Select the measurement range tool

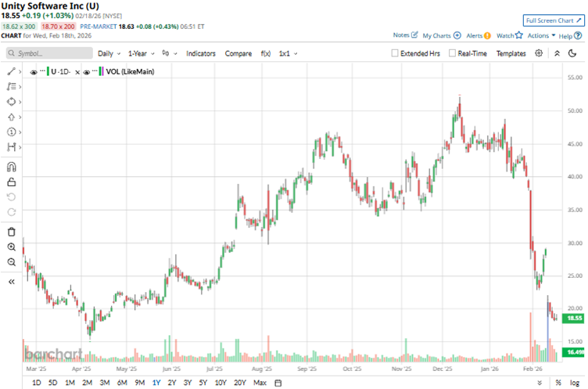[x=11, y=147]
